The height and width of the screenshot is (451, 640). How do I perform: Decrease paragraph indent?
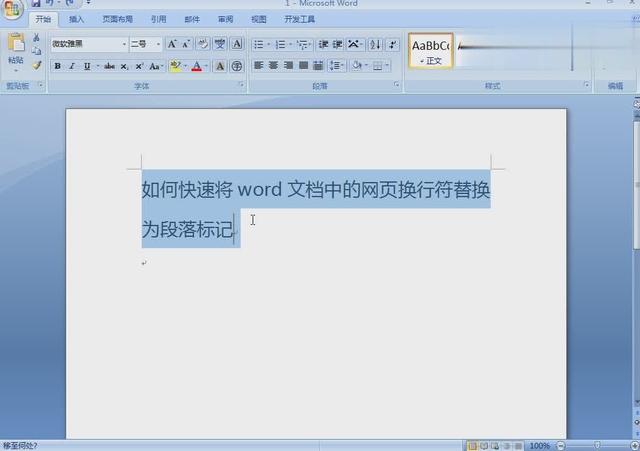[x=323, y=44]
